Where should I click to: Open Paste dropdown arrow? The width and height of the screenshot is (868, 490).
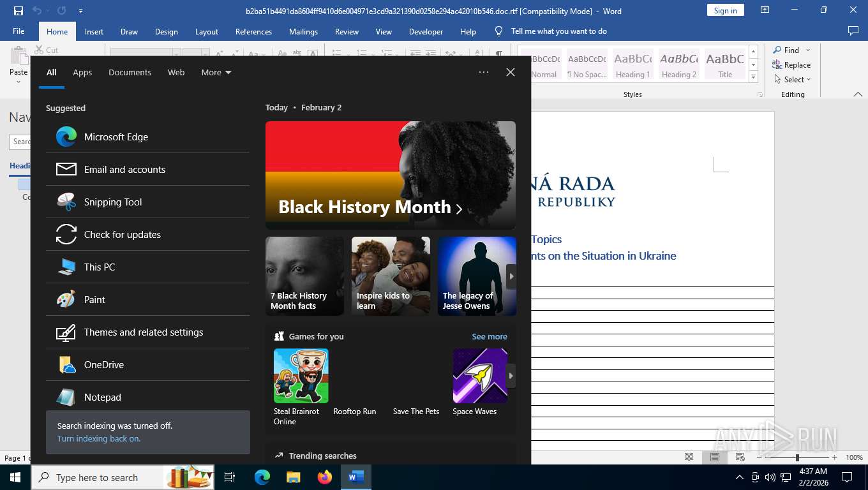click(19, 82)
